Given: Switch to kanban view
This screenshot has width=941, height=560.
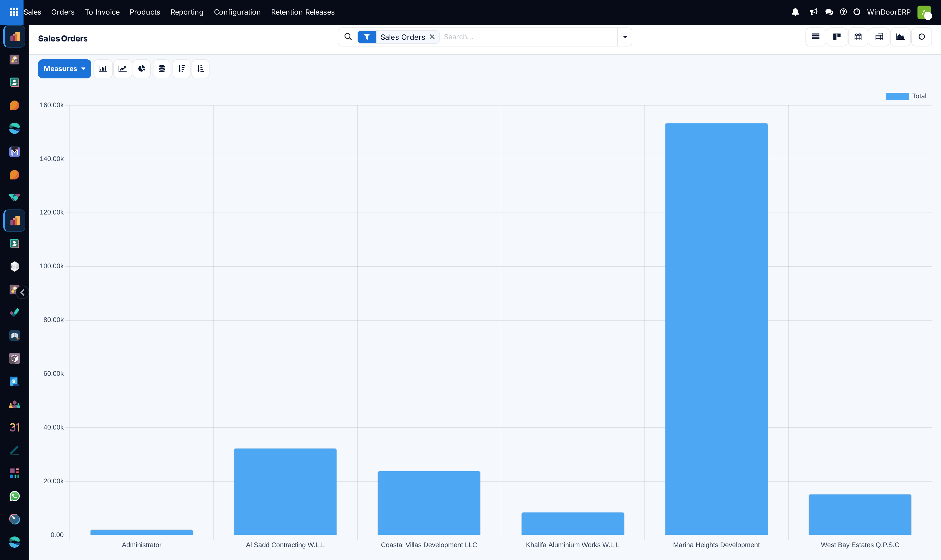Looking at the screenshot, I should point(837,37).
